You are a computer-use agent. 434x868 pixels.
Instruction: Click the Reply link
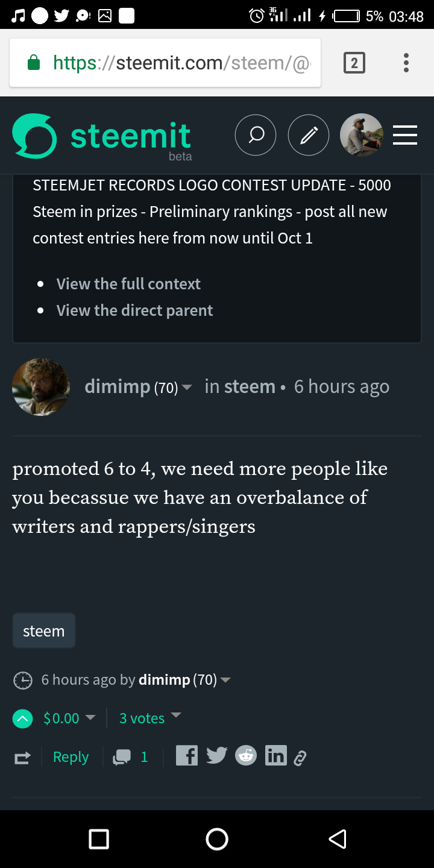tap(71, 756)
